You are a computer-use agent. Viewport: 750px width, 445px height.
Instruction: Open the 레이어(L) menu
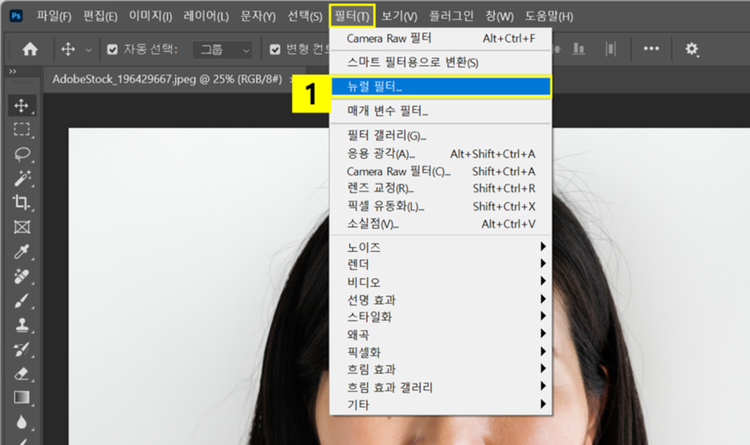(x=206, y=16)
